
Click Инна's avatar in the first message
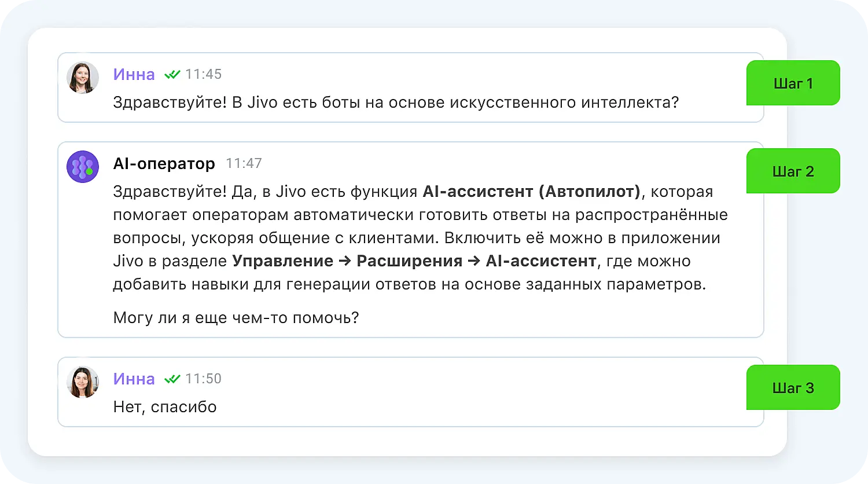pos(83,78)
